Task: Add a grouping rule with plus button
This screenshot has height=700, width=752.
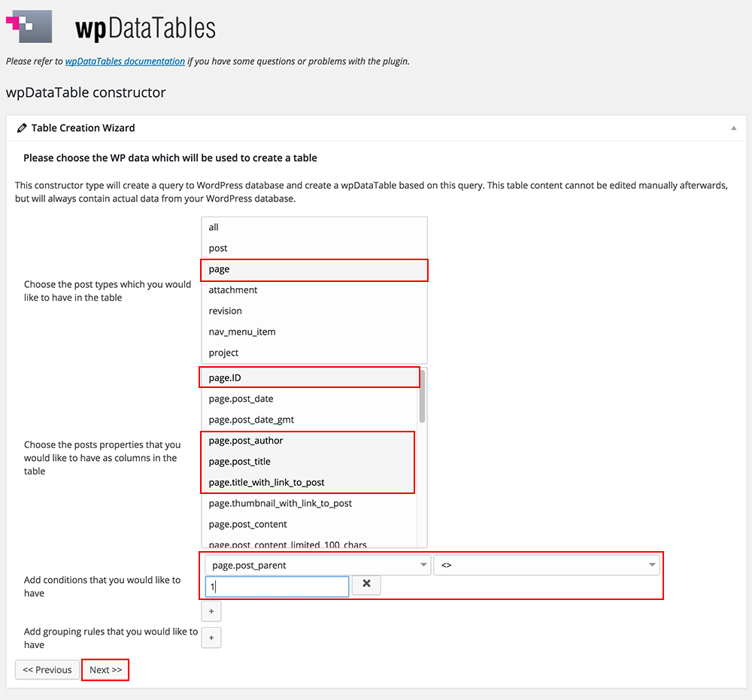Action: [211, 638]
